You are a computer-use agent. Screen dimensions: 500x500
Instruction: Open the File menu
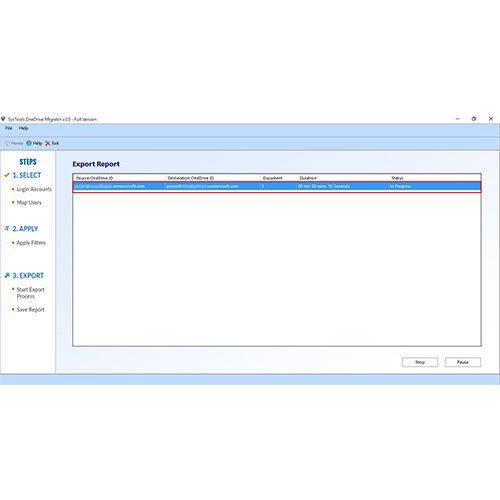coord(9,128)
